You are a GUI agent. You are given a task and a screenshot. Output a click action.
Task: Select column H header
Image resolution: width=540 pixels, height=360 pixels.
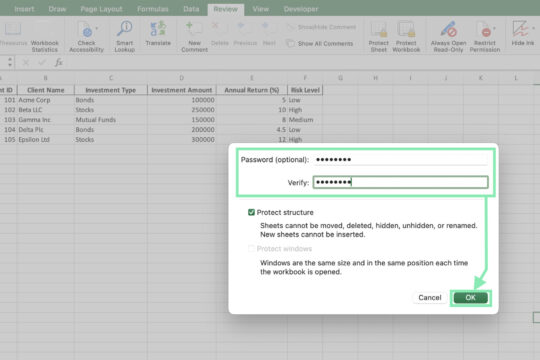[375, 78]
